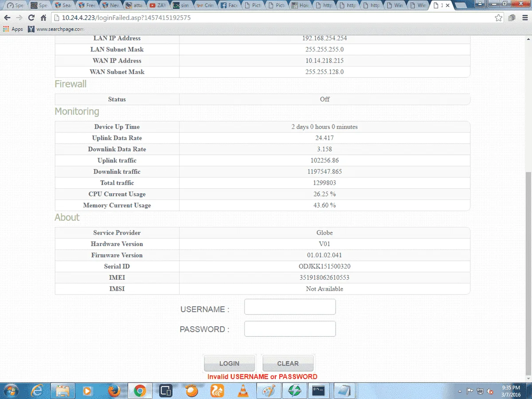532x399 pixels.
Task: Select the CPU usage value 26.25 %
Action: pos(325,194)
